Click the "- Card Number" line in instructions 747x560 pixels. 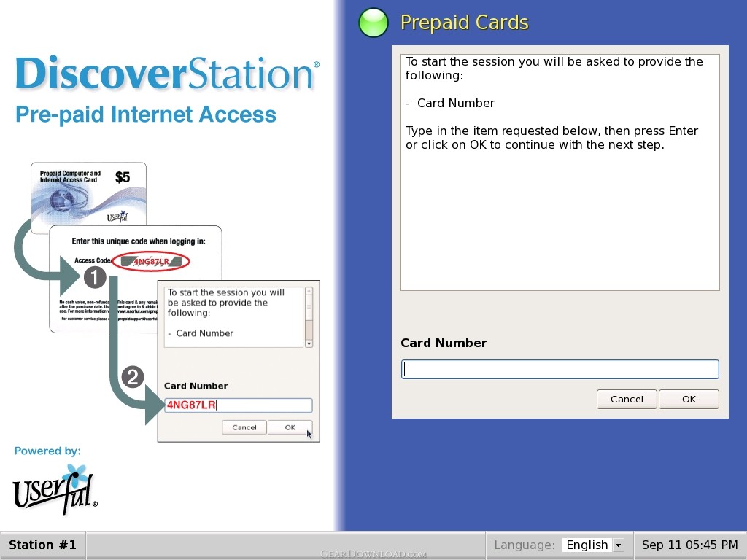click(450, 104)
